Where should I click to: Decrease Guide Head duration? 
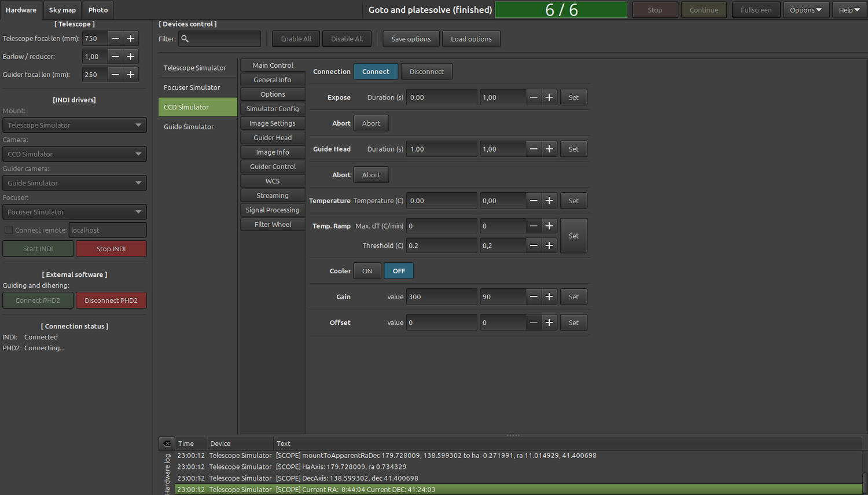coord(534,149)
